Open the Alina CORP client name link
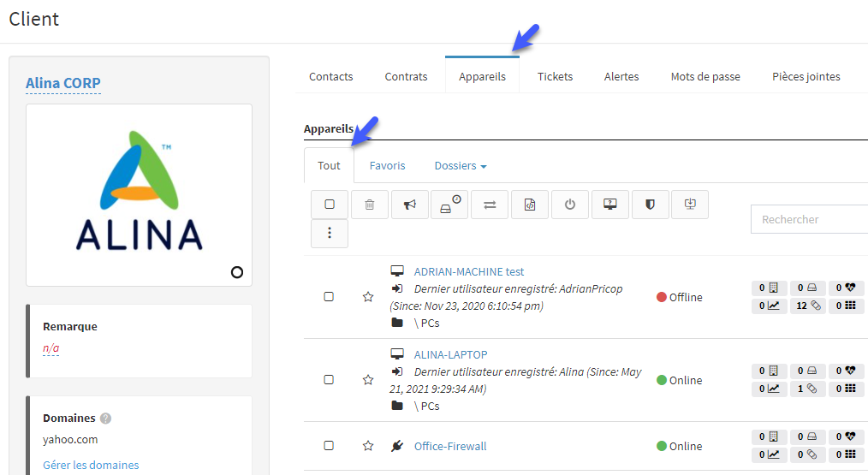The height and width of the screenshot is (475, 868). click(63, 83)
